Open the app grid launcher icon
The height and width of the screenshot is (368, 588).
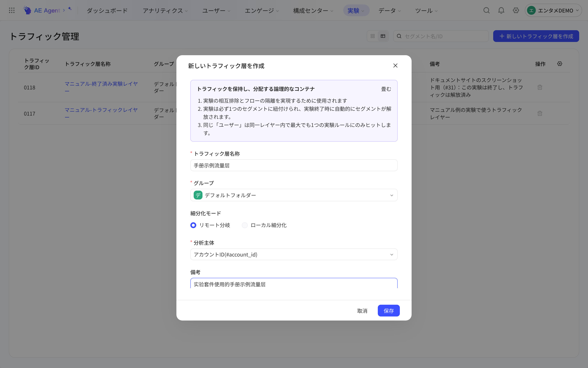12,10
